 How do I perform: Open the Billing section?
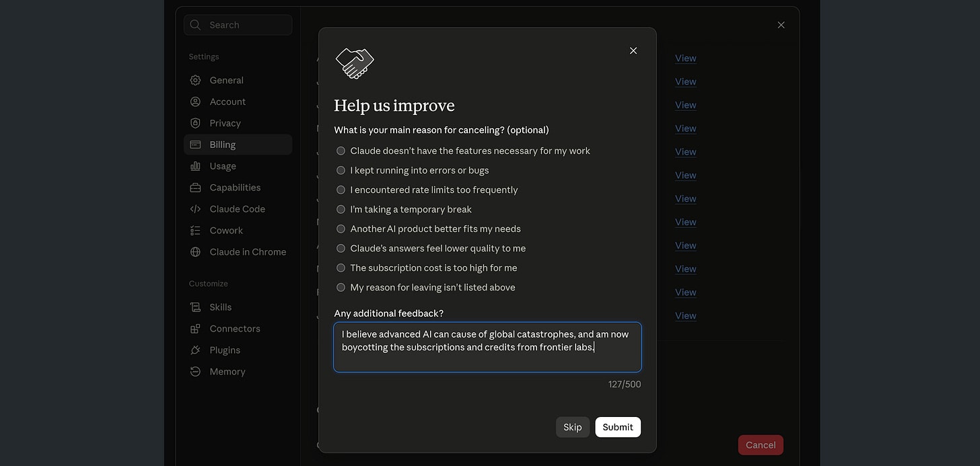[x=238, y=145]
